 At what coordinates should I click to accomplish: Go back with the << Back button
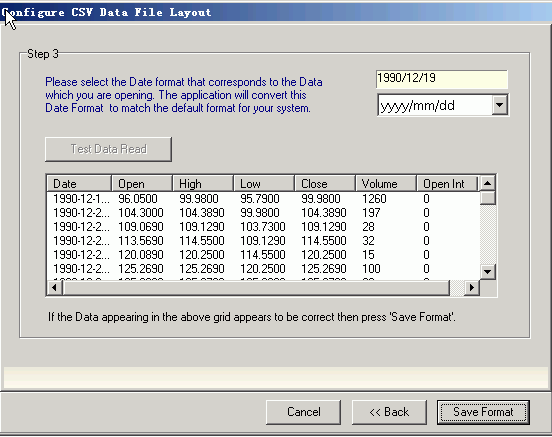389,412
